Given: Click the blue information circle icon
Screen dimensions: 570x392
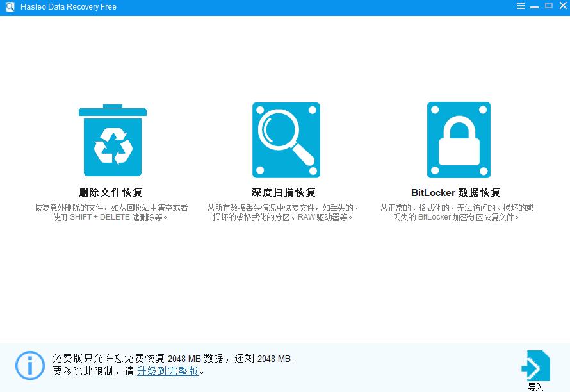Looking at the screenshot, I should [30, 365].
